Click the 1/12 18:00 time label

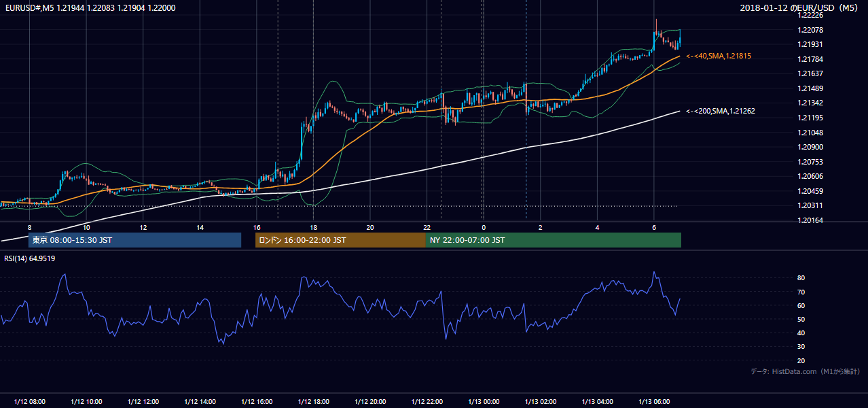(313, 402)
